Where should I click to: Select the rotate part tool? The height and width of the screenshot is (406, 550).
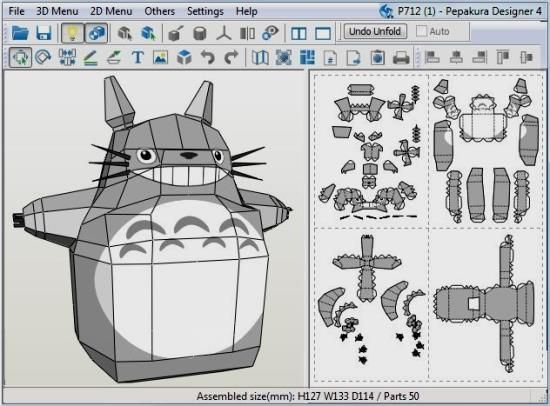coord(43,57)
